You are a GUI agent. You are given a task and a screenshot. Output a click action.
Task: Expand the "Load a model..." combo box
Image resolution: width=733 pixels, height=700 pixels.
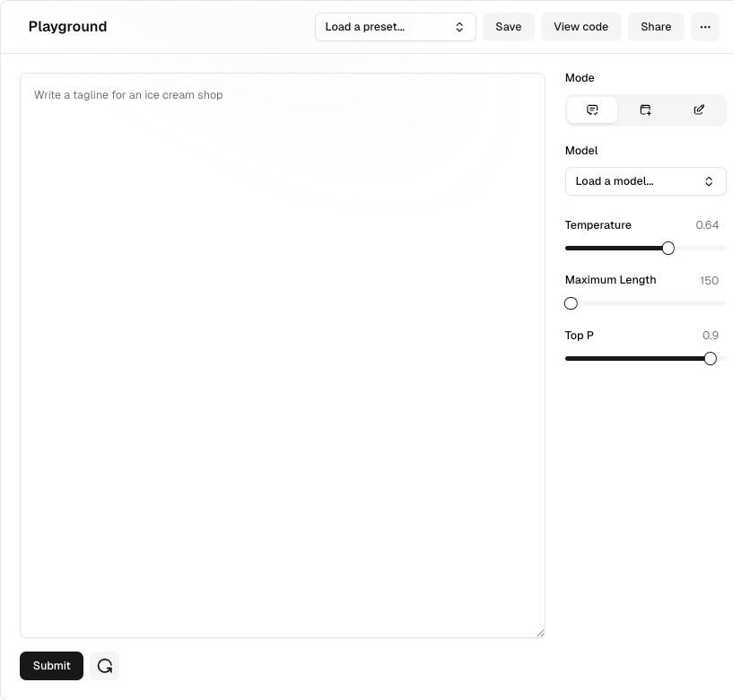(x=644, y=181)
